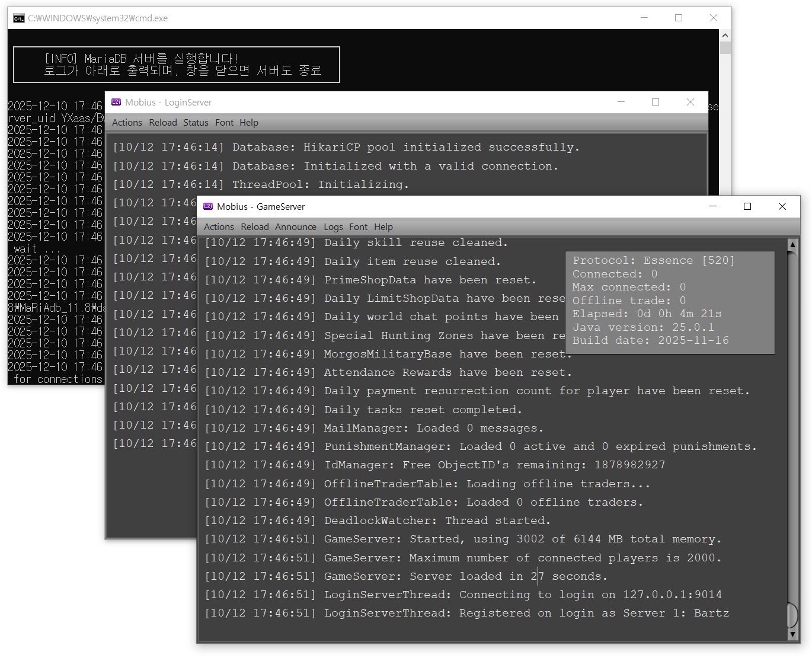The image size is (812, 658).
Task: Open the GameServer Reload menu
Action: pyautogui.click(x=255, y=226)
